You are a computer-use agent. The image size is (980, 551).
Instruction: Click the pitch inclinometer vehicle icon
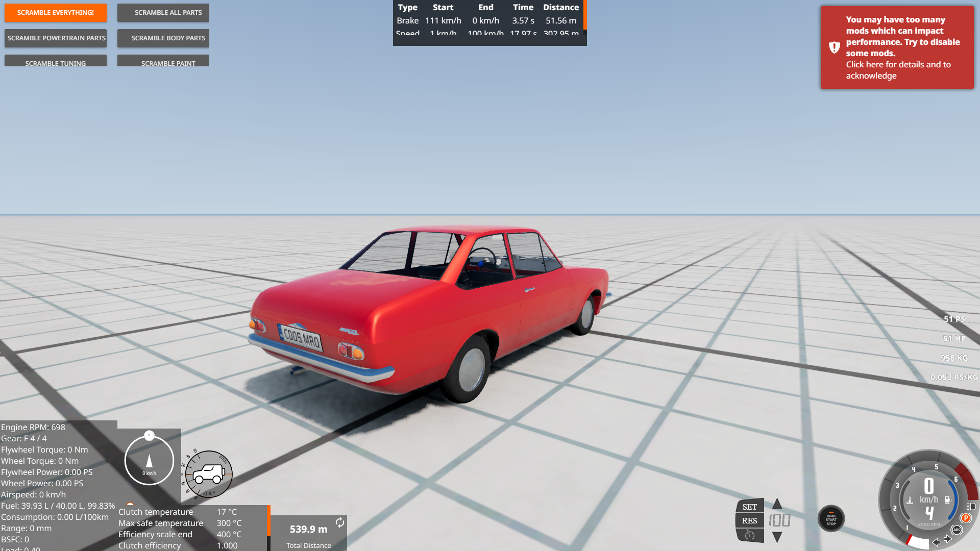click(x=209, y=474)
